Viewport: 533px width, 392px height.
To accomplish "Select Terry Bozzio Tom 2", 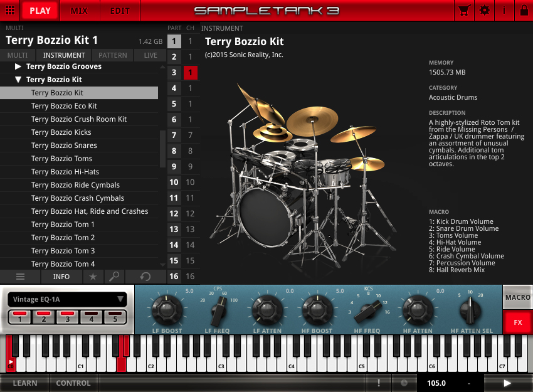I will point(79,238).
